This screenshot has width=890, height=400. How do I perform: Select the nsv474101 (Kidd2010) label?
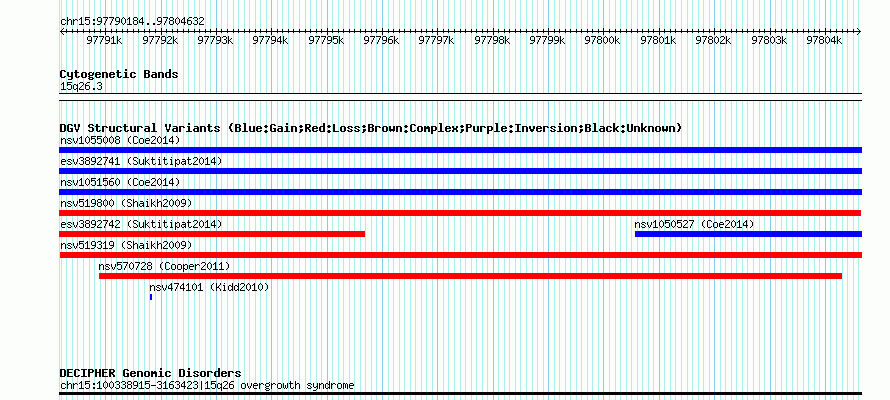pos(209,287)
